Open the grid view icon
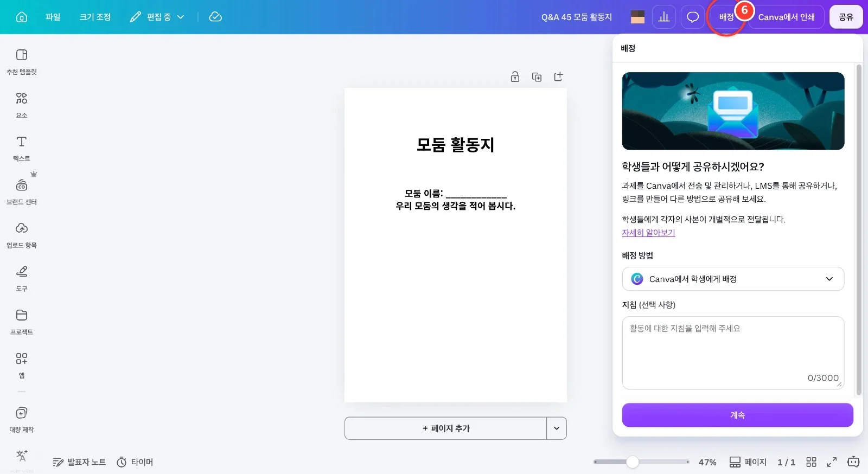Image resolution: width=868 pixels, height=474 pixels. click(811, 462)
